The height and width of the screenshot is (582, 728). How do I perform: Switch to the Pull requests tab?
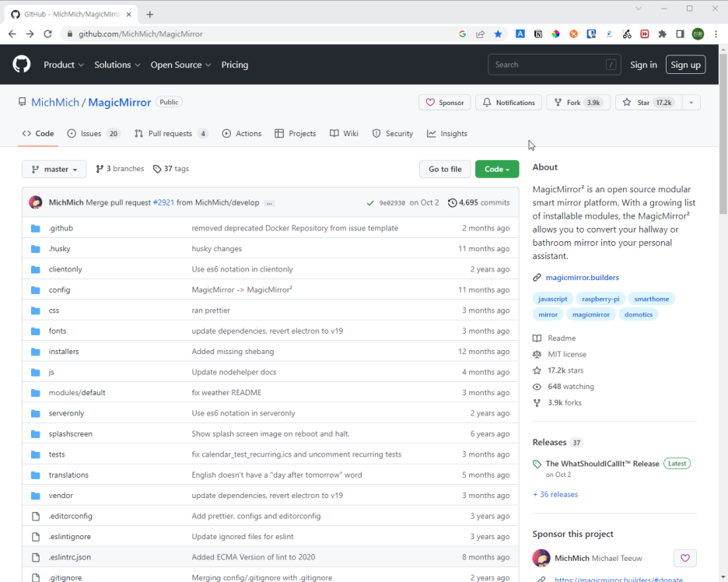[171, 133]
